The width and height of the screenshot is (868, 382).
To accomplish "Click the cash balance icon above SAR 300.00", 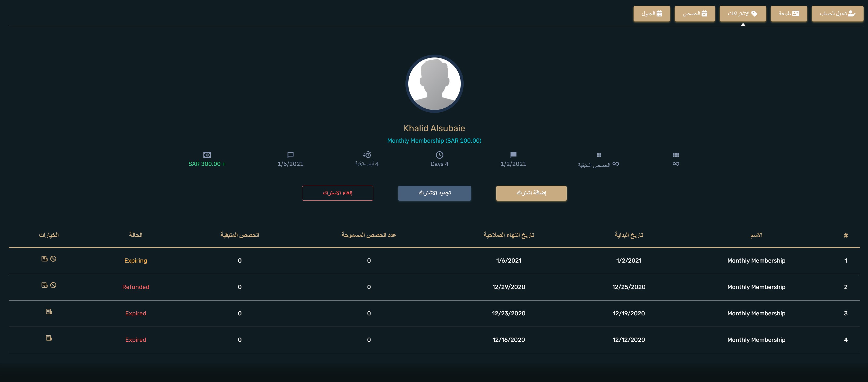I will [x=207, y=155].
